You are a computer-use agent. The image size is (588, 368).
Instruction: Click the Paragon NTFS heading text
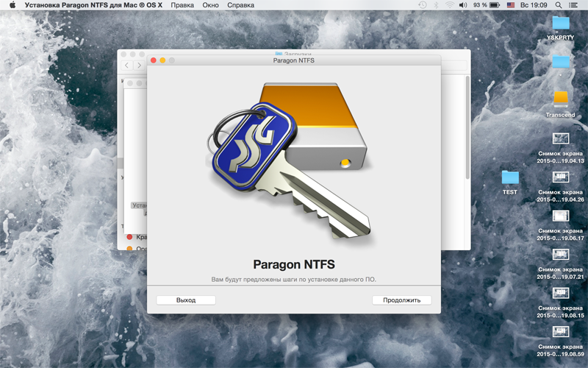[294, 264]
